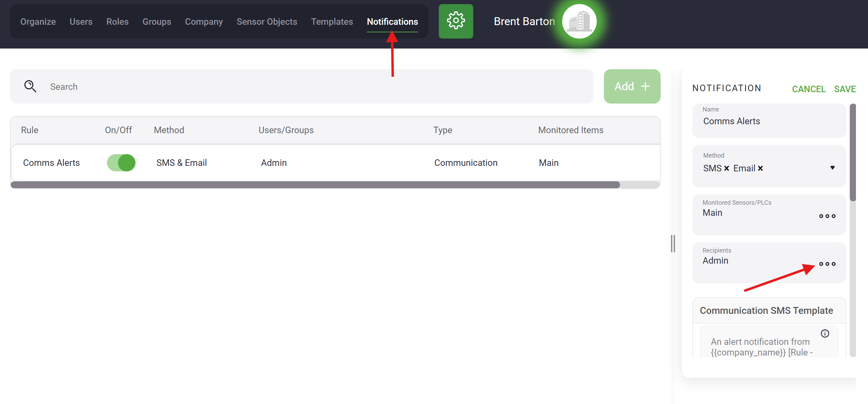Remove the Email method tag
Image resolution: width=868 pixels, height=404 pixels.
pyautogui.click(x=760, y=168)
